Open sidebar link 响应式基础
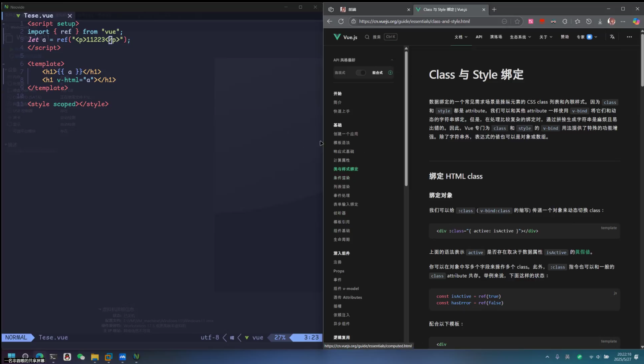Screen dimensions: 644x364 click(344, 152)
